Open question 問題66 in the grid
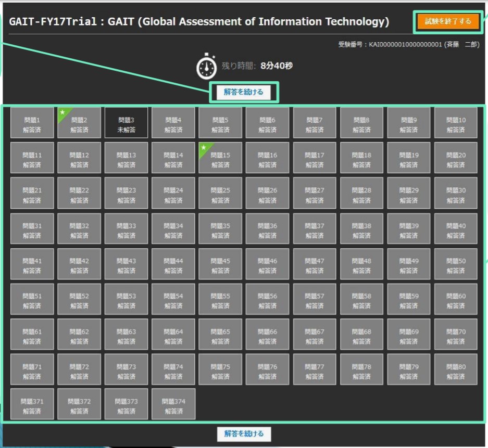This screenshot has height=448, width=488. pyautogui.click(x=267, y=334)
